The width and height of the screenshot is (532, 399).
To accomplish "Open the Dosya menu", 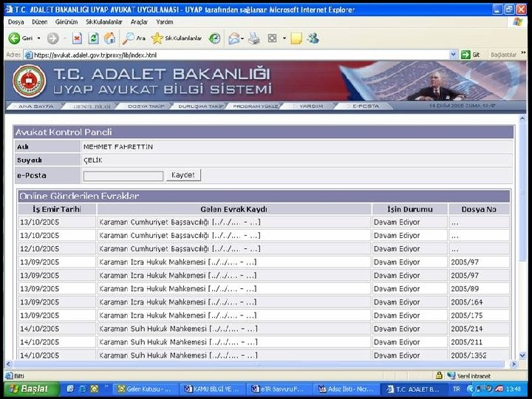I will coord(16,22).
